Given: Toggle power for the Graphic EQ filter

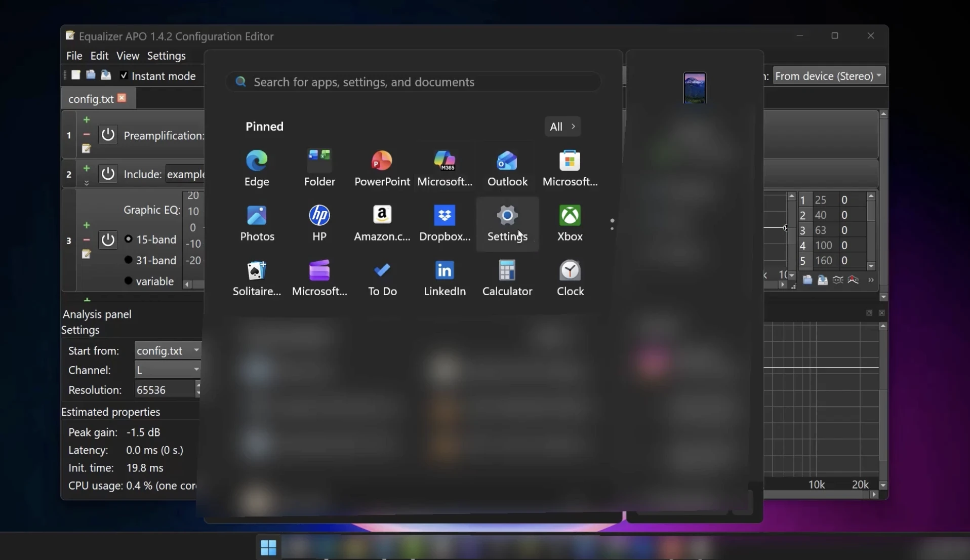Looking at the screenshot, I should (x=108, y=240).
